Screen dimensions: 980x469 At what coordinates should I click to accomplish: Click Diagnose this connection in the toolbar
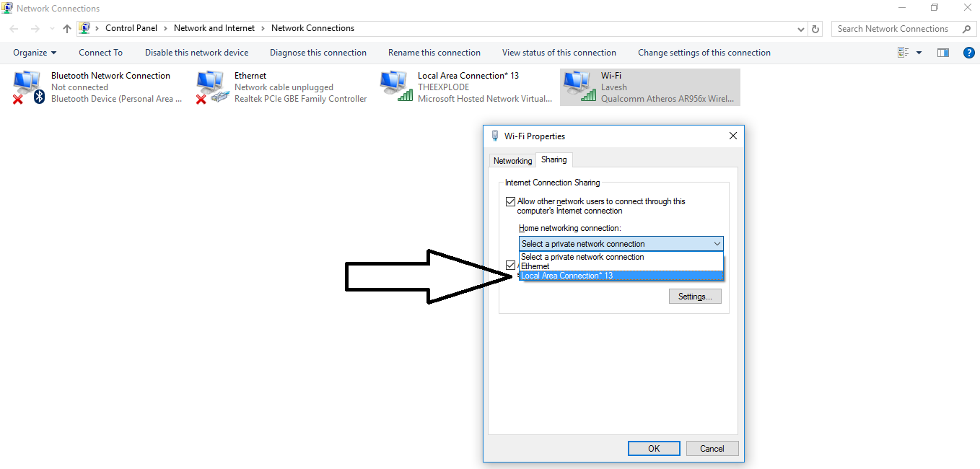[x=318, y=52]
